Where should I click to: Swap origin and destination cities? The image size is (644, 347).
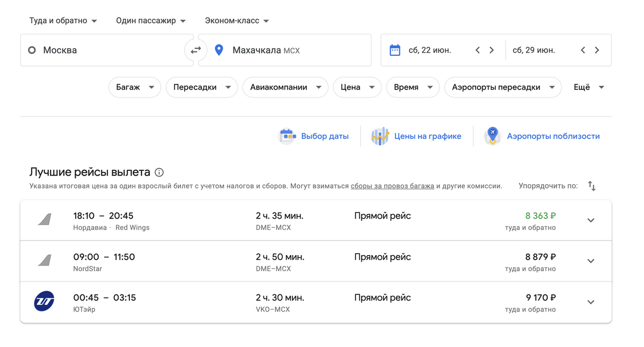coord(196,50)
